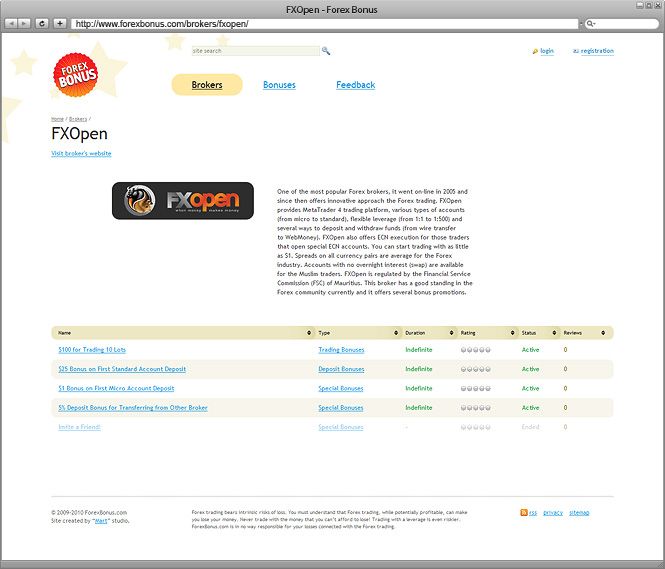Click the magnifier icon next to site search
Viewport: 665px width, 569px height.
click(x=326, y=51)
